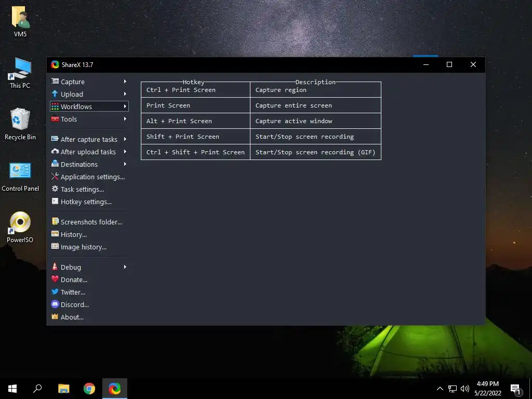This screenshot has height=399, width=532.
Task: Click Start/Stop screen recording (GIF) cell
Action: [x=315, y=152]
